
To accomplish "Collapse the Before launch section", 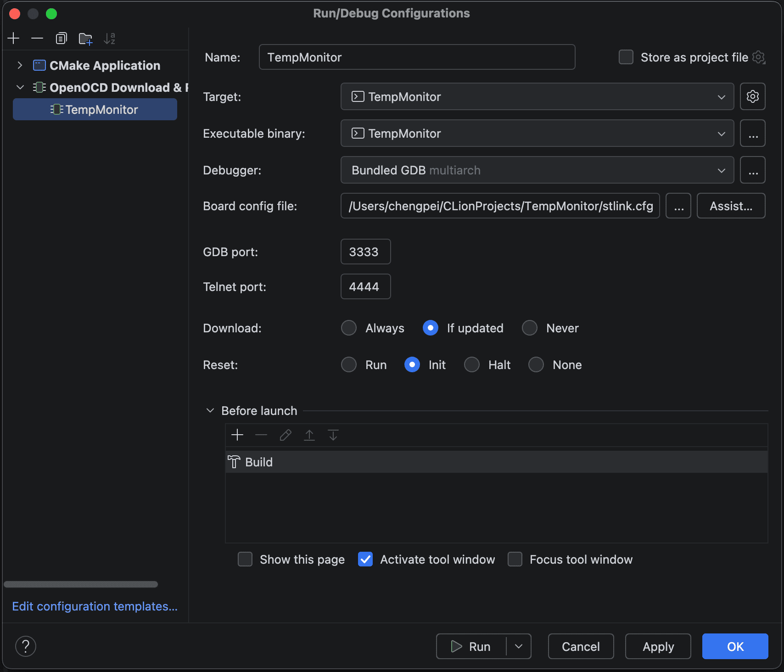I will pos(210,411).
